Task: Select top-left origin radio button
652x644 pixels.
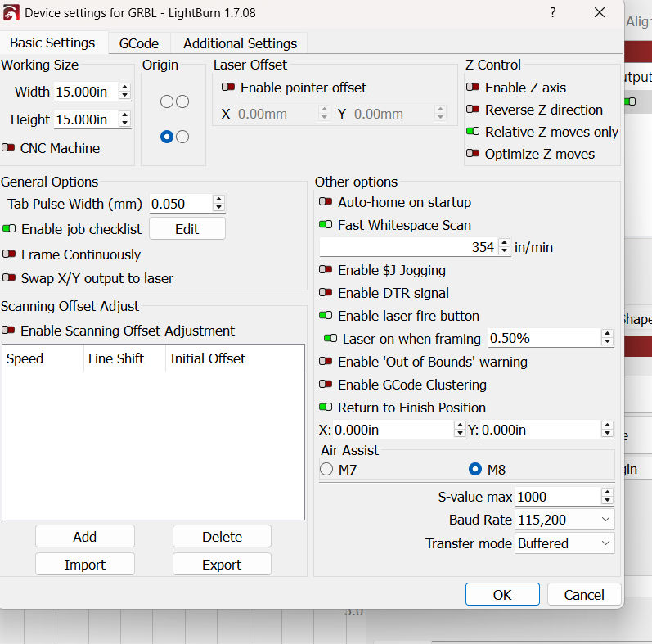Action: coord(167,101)
